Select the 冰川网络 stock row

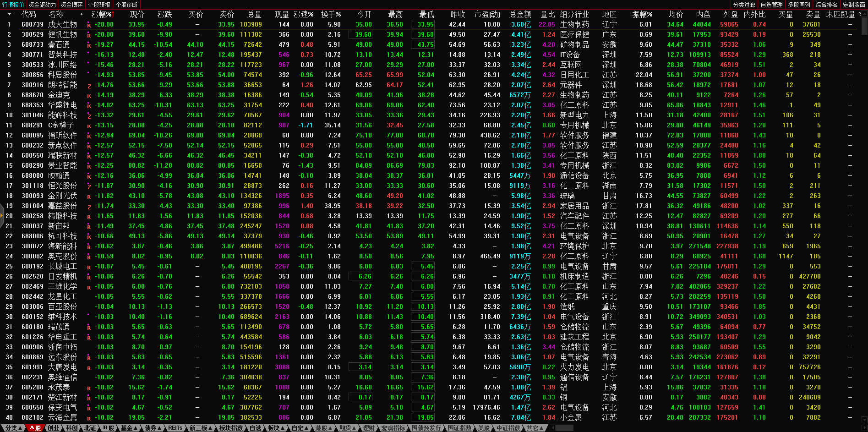pyautogui.click(x=62, y=65)
